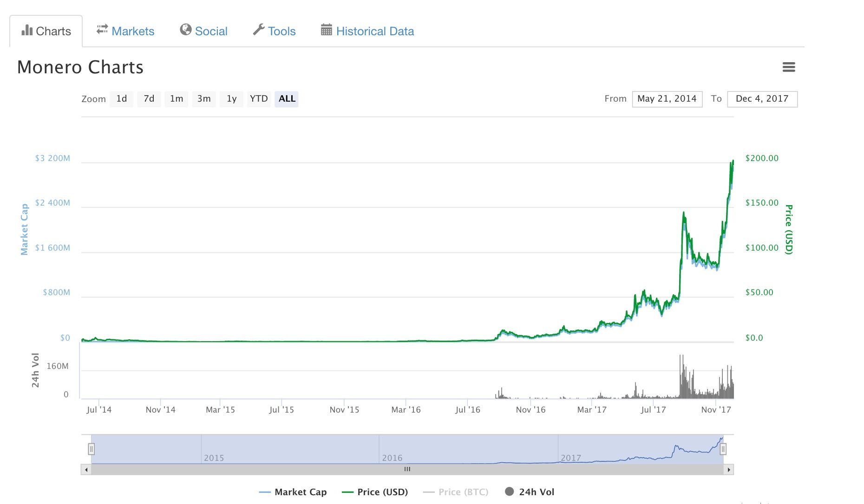The image size is (864, 504).
Task: Click the navigator scroll left arrow
Action: (86, 470)
